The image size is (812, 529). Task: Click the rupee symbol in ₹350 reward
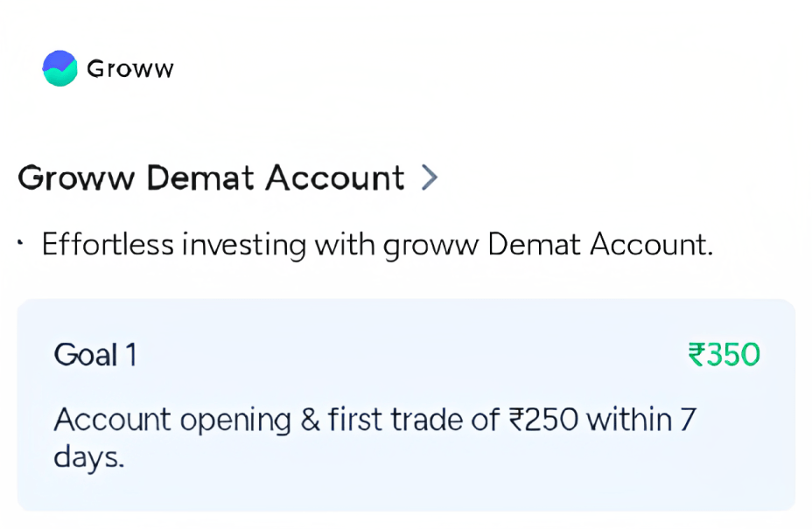[x=696, y=355]
